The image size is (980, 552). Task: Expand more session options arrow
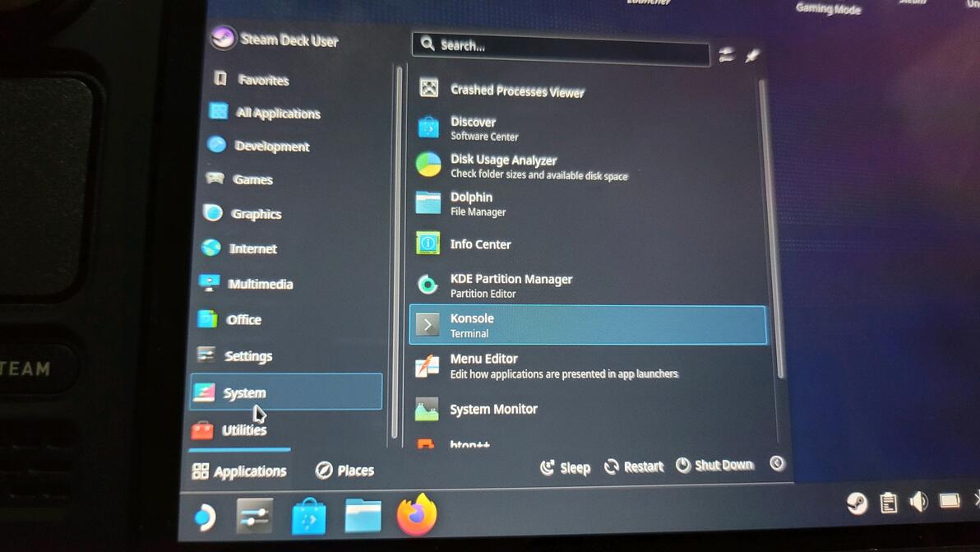[x=777, y=463]
